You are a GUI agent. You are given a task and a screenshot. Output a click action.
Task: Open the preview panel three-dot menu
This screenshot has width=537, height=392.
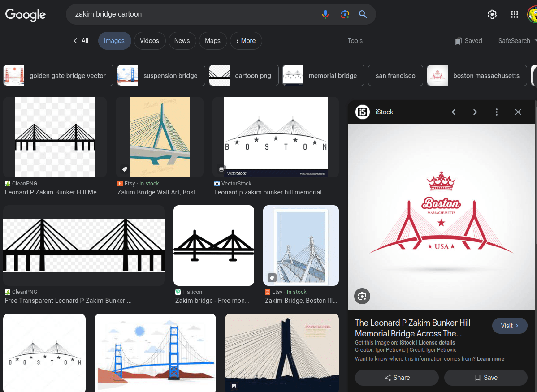(x=497, y=112)
